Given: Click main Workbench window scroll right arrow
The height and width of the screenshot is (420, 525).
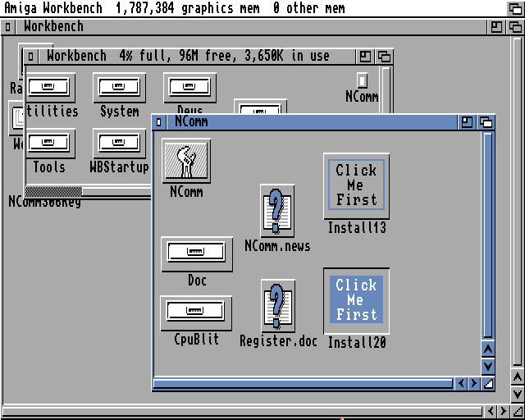Looking at the screenshot, I should (x=503, y=411).
